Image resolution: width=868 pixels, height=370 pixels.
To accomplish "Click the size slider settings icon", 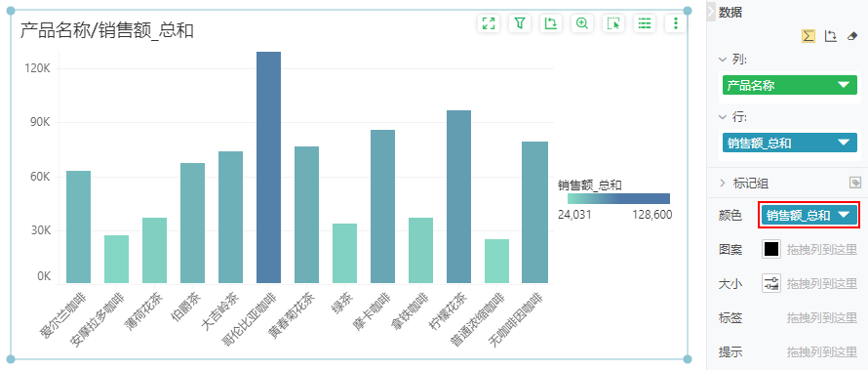I will pos(771,283).
